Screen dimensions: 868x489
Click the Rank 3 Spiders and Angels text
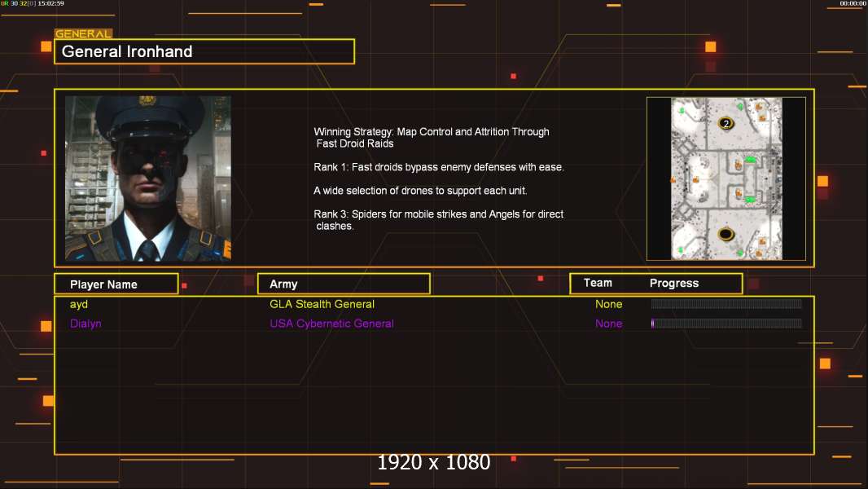coord(438,220)
